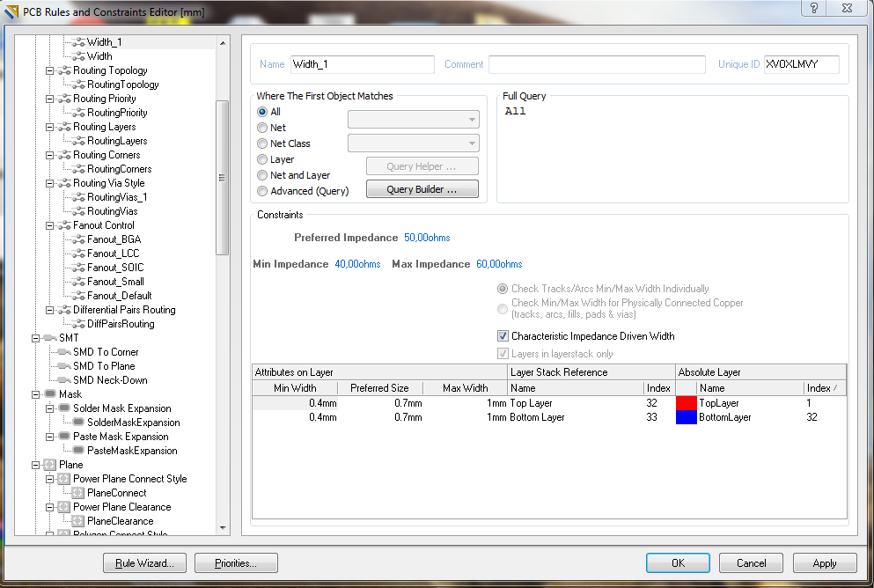874x588 pixels.
Task: Click the Fanout_BGA rule icon
Action: (x=78, y=239)
